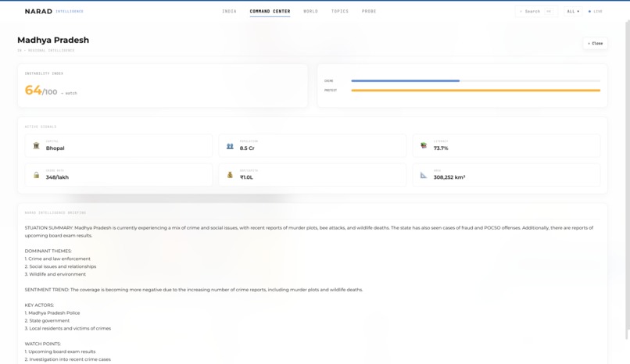Image resolution: width=630 pixels, height=364 pixels.
Task: Select the COMMAND CENTER tab
Action: 270,11
